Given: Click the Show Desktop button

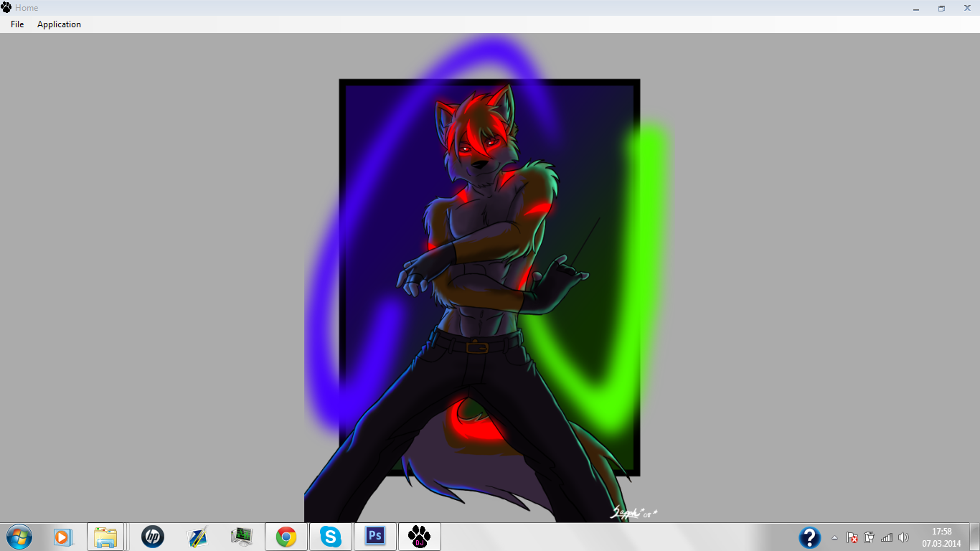Looking at the screenshot, I should [x=974, y=537].
